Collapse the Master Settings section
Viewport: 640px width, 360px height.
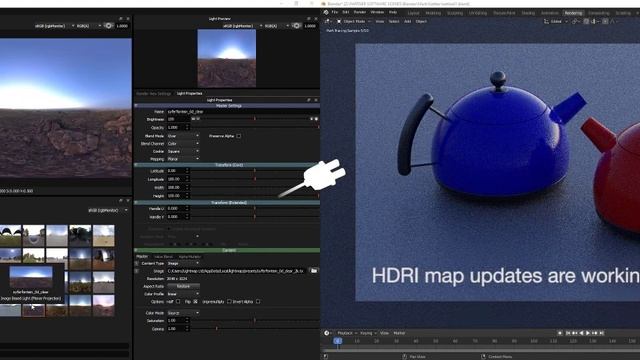pos(136,106)
